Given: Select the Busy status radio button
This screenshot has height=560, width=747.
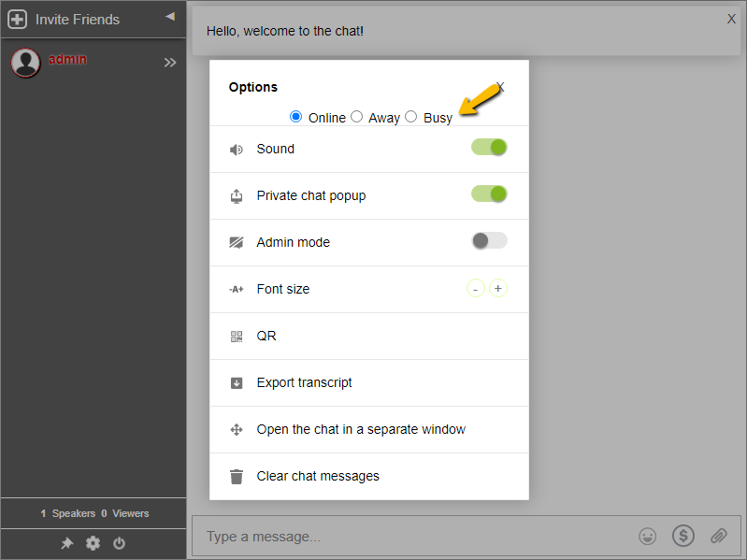Looking at the screenshot, I should [x=411, y=117].
